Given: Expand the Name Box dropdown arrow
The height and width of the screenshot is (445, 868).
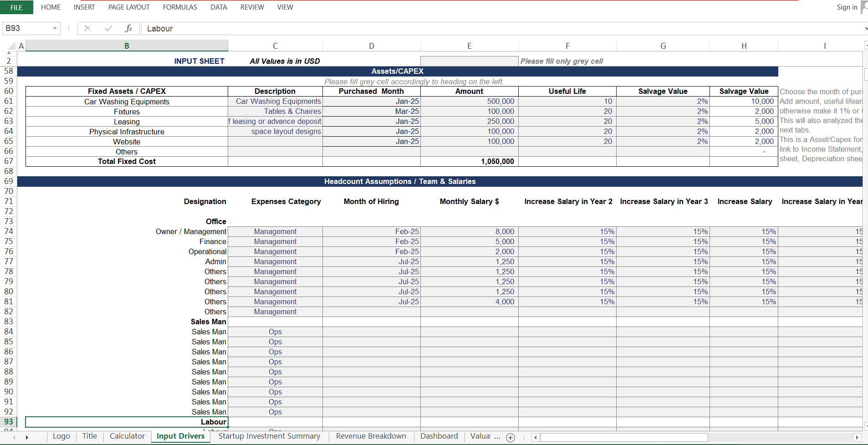Looking at the screenshot, I should pos(55,28).
